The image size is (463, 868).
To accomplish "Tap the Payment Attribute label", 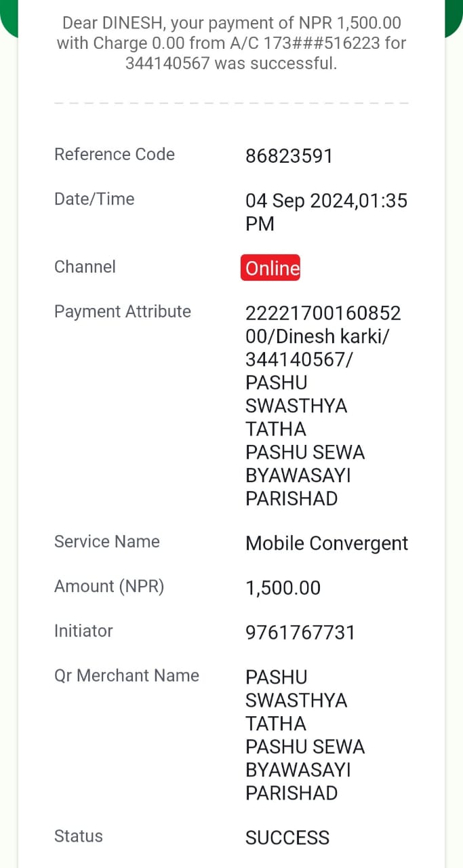I will pyautogui.click(x=123, y=312).
